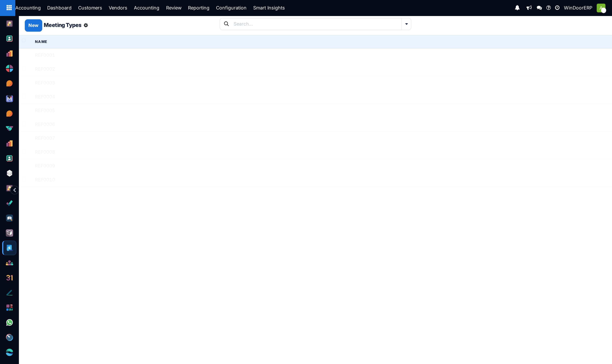Open the Configuration menu
The image size is (612, 364).
pos(231,8)
